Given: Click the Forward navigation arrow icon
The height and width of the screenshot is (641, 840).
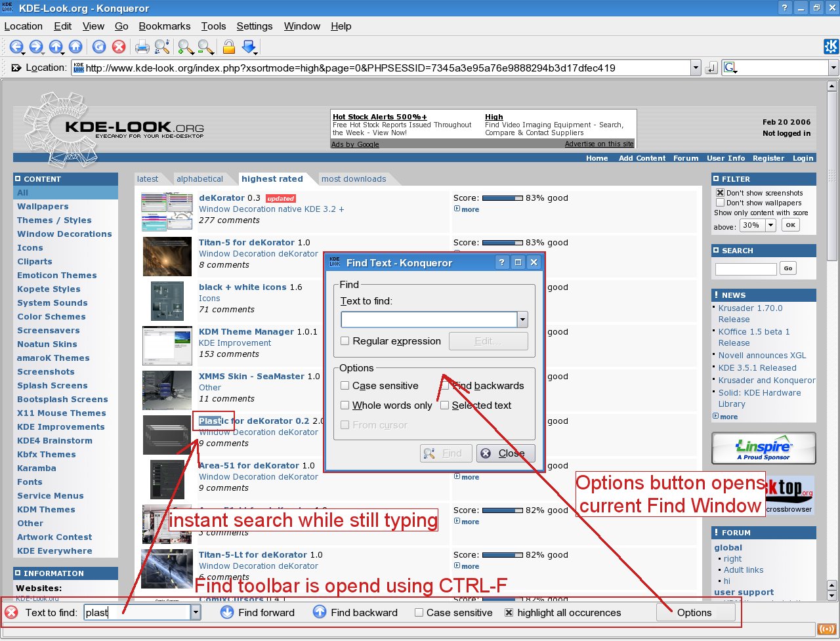Looking at the screenshot, I should point(36,47).
